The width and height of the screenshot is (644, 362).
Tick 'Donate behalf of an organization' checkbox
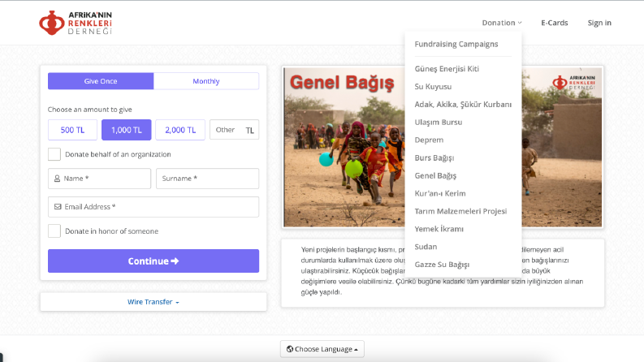tap(54, 154)
